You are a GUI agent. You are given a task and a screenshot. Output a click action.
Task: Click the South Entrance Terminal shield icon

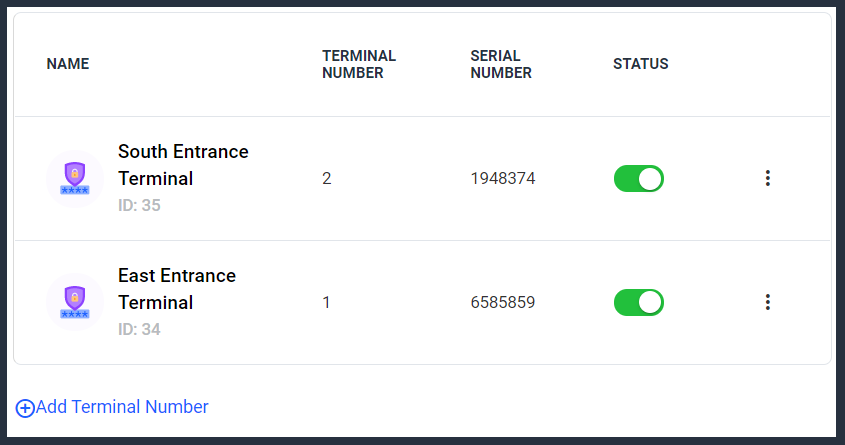[x=75, y=178]
